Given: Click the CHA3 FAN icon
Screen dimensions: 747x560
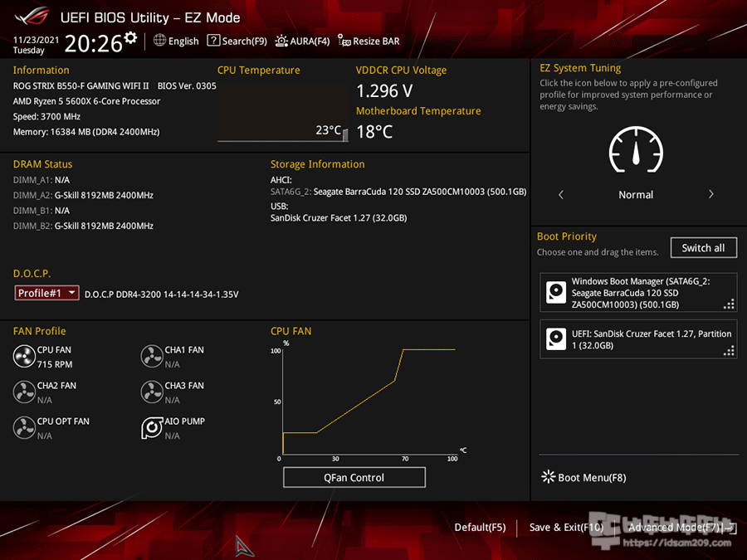Looking at the screenshot, I should coord(152,392).
